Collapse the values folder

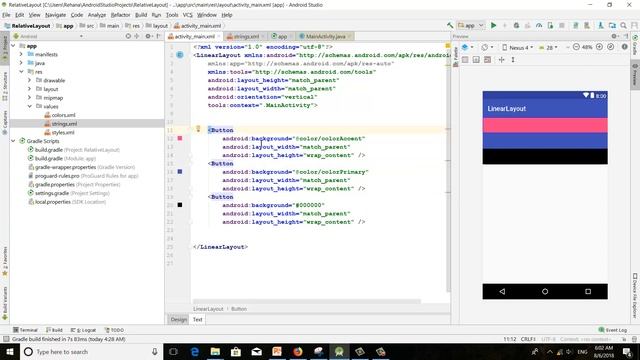pos(30,106)
